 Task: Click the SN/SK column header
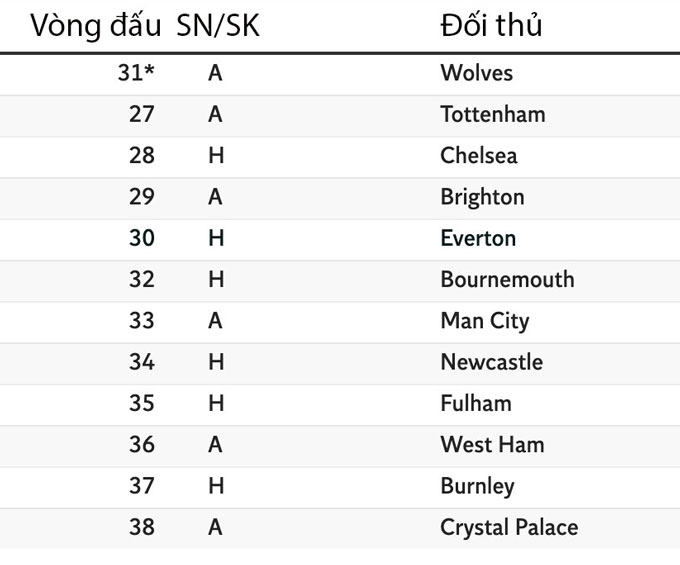pyautogui.click(x=217, y=26)
